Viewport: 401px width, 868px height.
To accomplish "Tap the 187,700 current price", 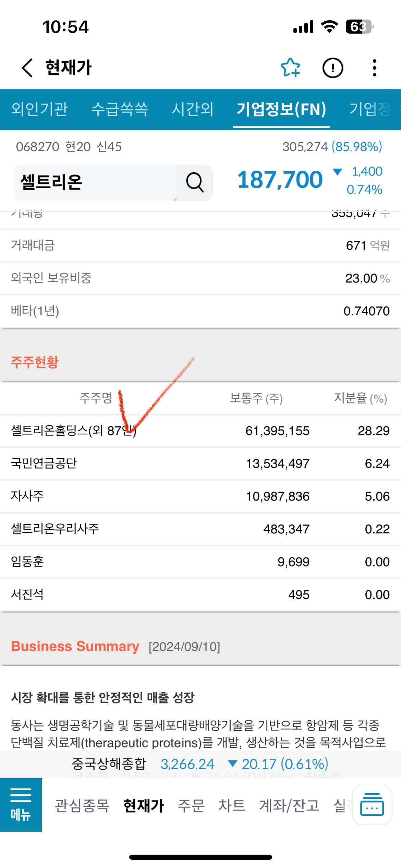I will (280, 180).
